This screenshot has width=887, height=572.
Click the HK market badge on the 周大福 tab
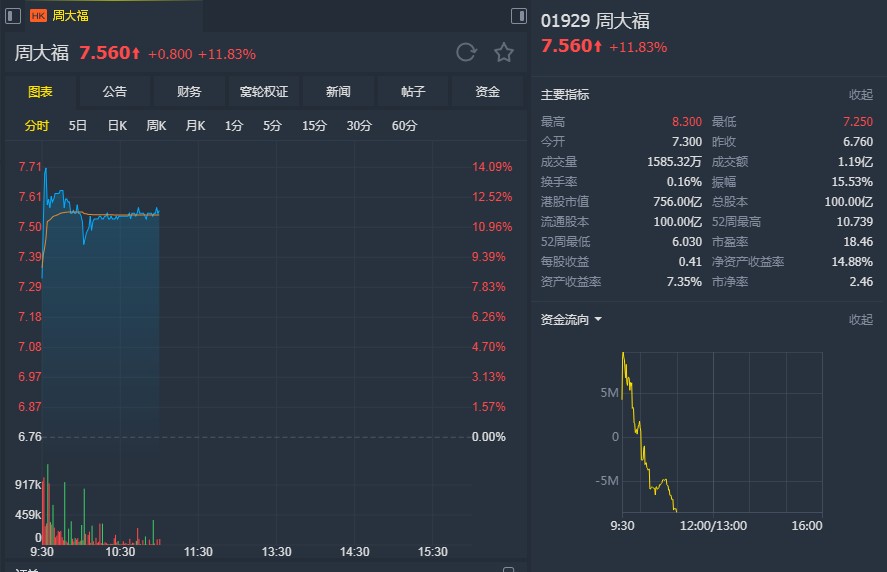pyautogui.click(x=39, y=15)
